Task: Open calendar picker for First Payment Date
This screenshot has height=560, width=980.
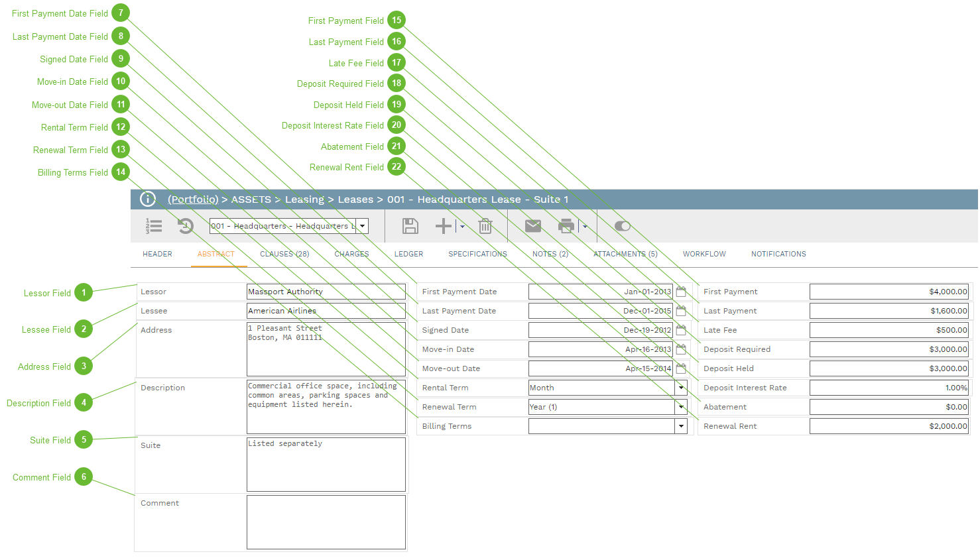Action: click(681, 292)
